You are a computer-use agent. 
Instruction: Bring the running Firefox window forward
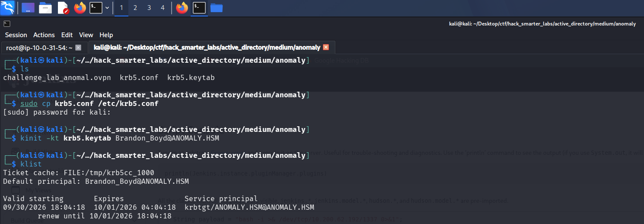[182, 8]
